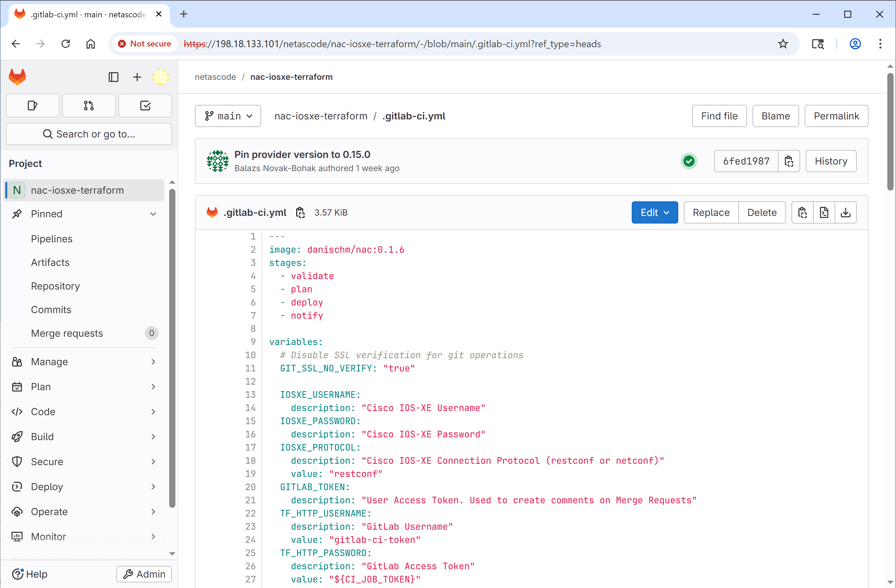
Task: Open the Help menu
Action: pyautogui.click(x=30, y=574)
